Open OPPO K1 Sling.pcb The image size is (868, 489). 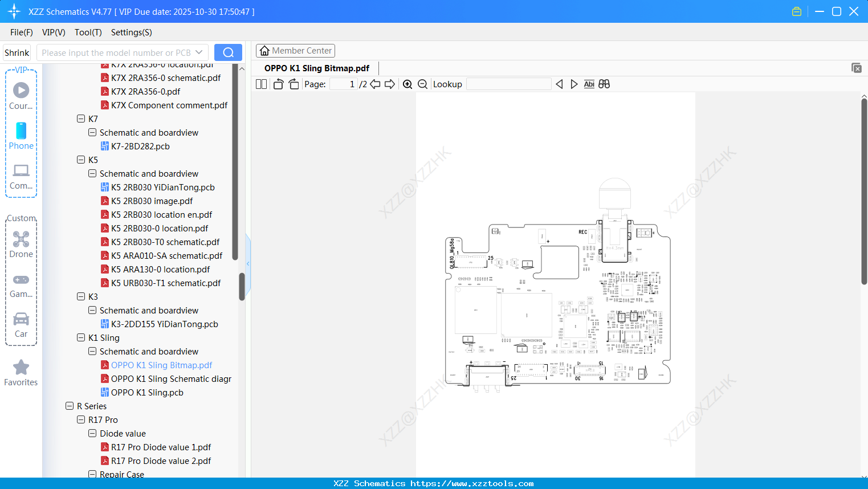142,392
